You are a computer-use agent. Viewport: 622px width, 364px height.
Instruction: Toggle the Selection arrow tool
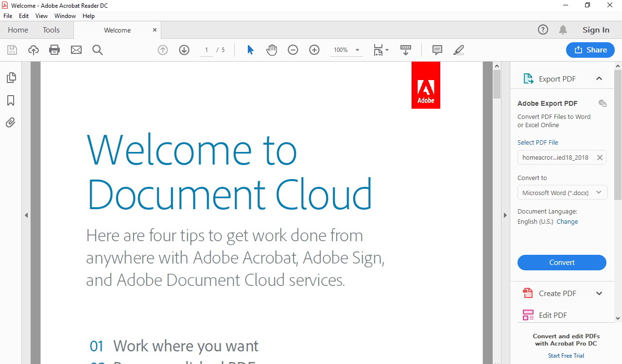[250, 50]
